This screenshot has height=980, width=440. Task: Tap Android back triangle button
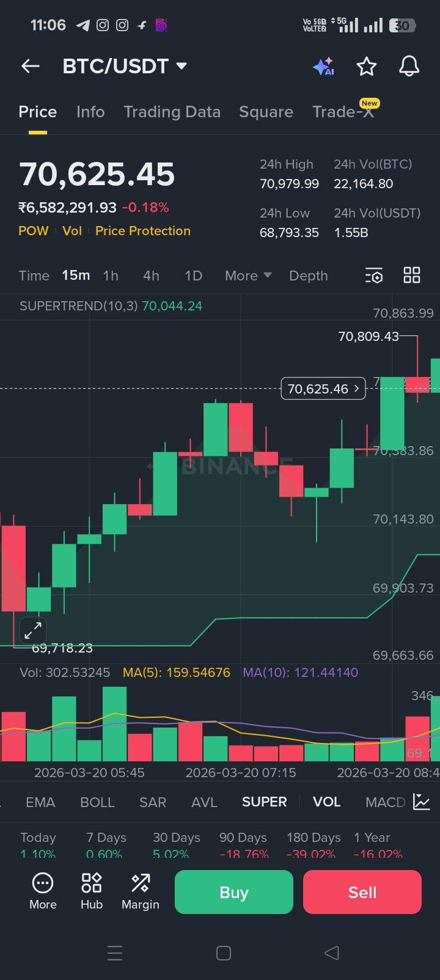pyautogui.click(x=332, y=953)
